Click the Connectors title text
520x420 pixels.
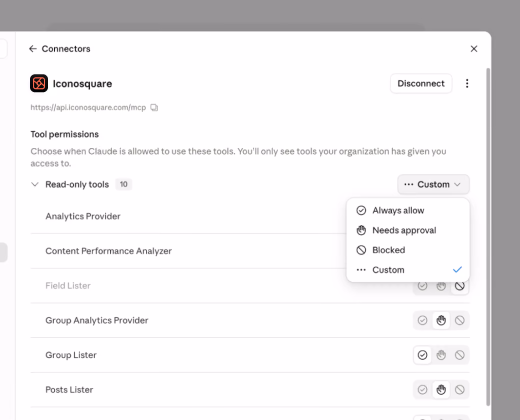(x=66, y=49)
